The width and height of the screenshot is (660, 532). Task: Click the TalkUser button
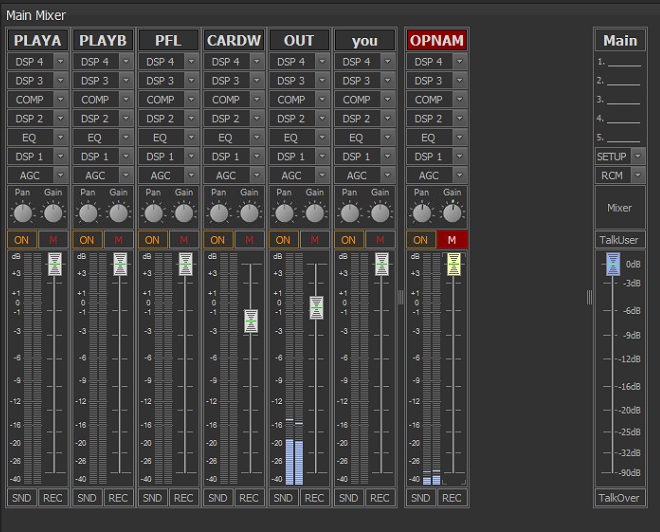[620, 240]
